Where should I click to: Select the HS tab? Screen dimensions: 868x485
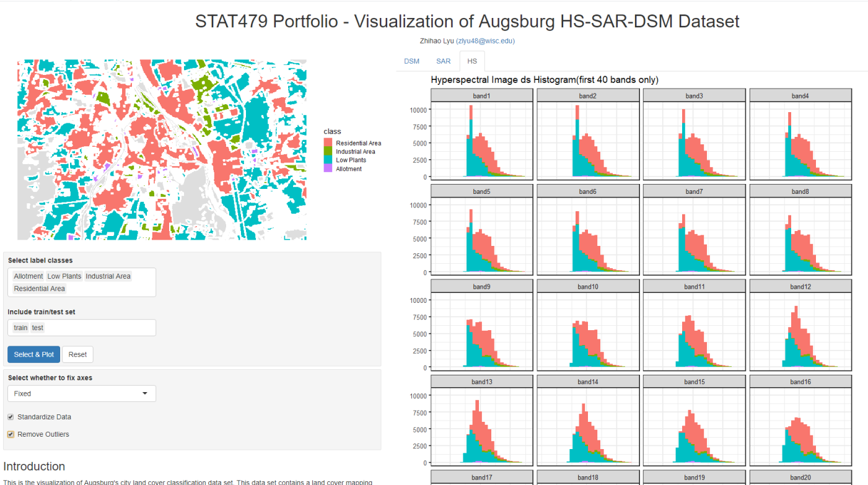472,61
